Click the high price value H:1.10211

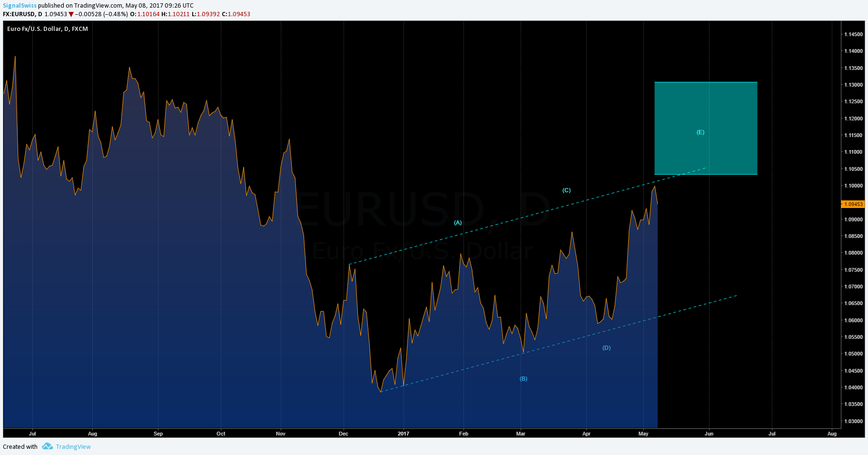tap(176, 14)
